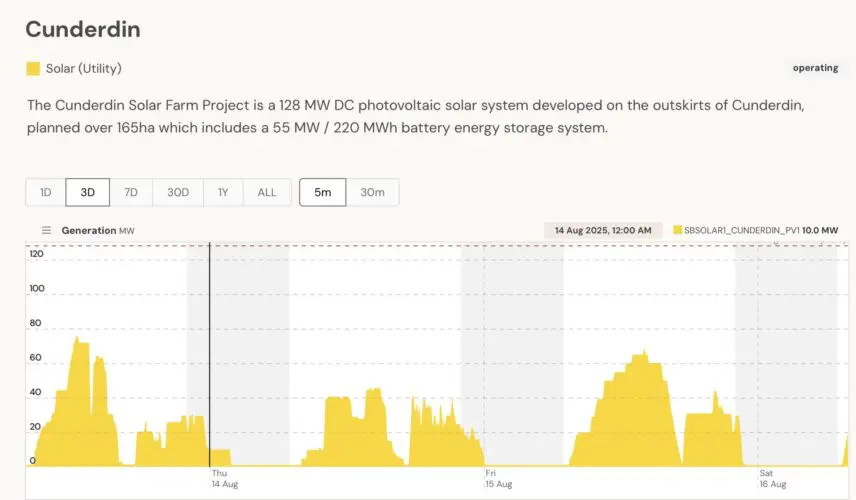856x500 pixels.
Task: Click the yellow Solar (Utility) legend square
Action: coord(33,69)
